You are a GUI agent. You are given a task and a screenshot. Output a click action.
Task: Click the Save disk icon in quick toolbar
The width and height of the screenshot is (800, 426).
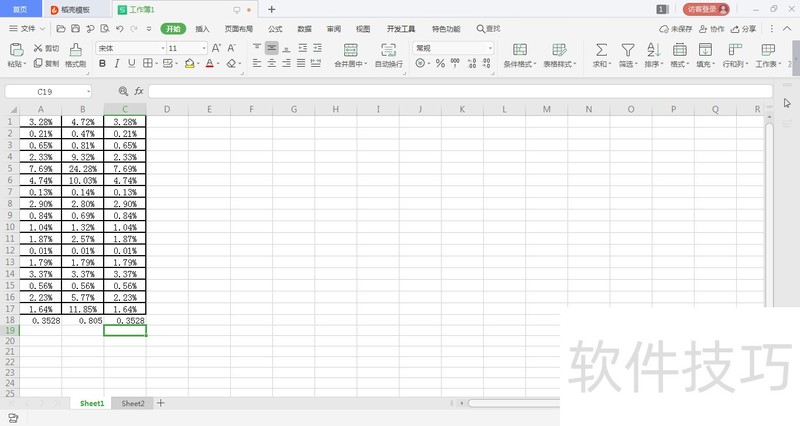tap(76, 29)
